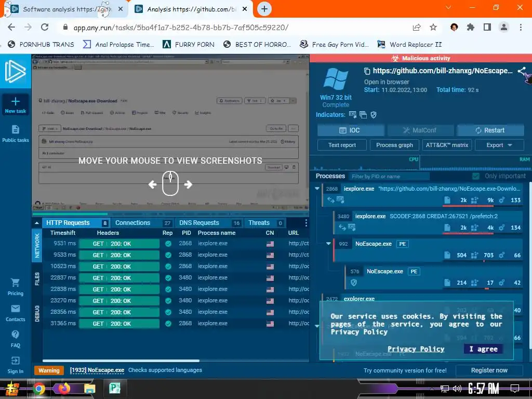532x399 pixels.
Task: Toggle the Only important checkbox
Action: coord(476,176)
